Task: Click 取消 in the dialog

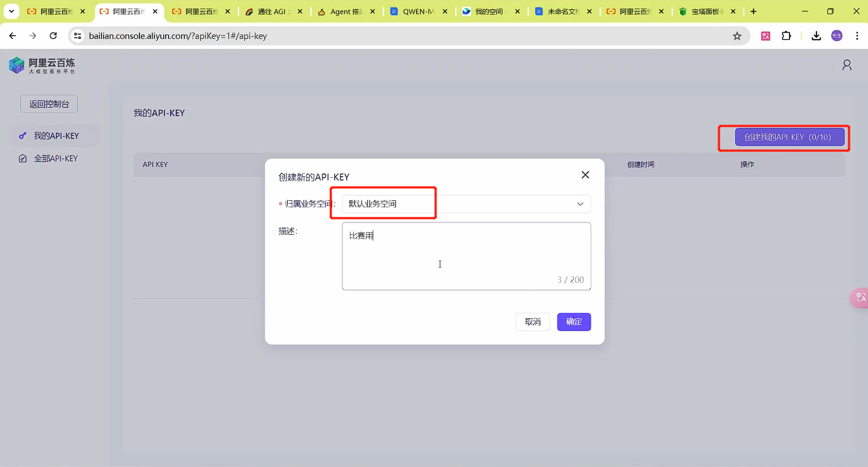Action: pyautogui.click(x=533, y=322)
